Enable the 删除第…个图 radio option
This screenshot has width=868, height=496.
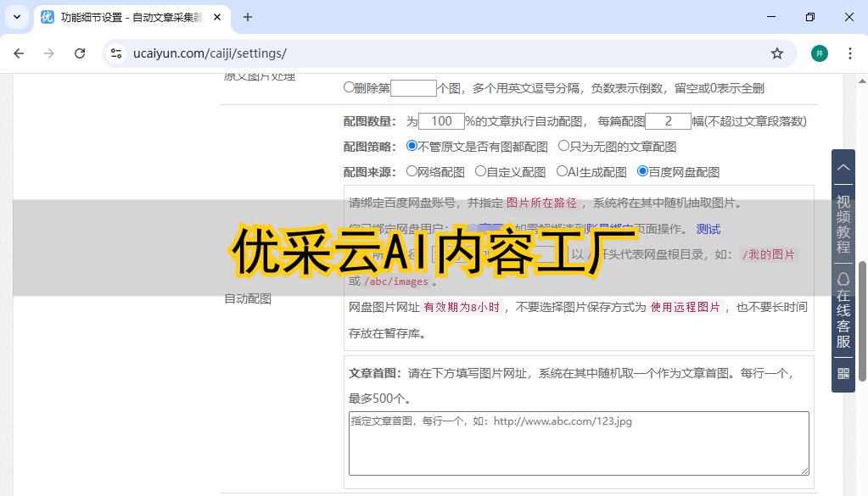pos(349,87)
